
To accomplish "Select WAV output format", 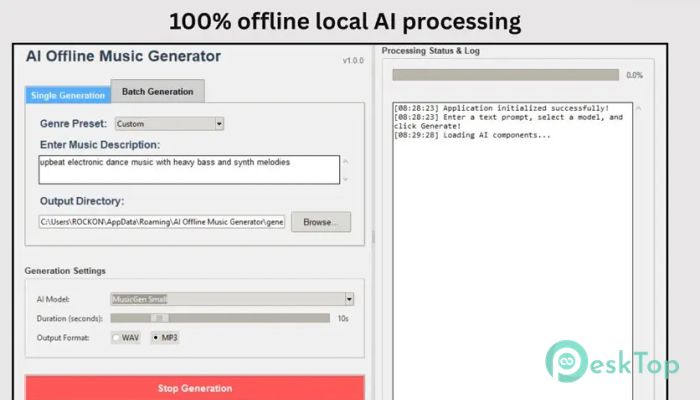I will (x=125, y=338).
